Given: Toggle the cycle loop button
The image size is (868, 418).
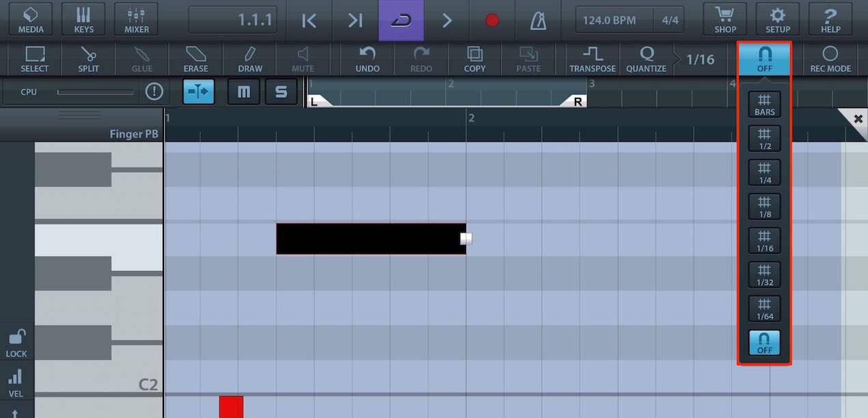Looking at the screenshot, I should (x=401, y=21).
